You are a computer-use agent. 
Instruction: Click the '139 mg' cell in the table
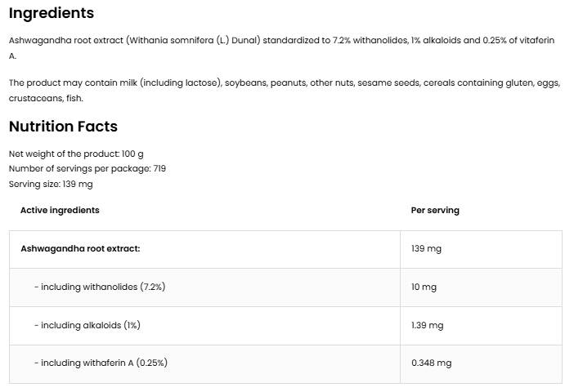pyautogui.click(x=426, y=248)
